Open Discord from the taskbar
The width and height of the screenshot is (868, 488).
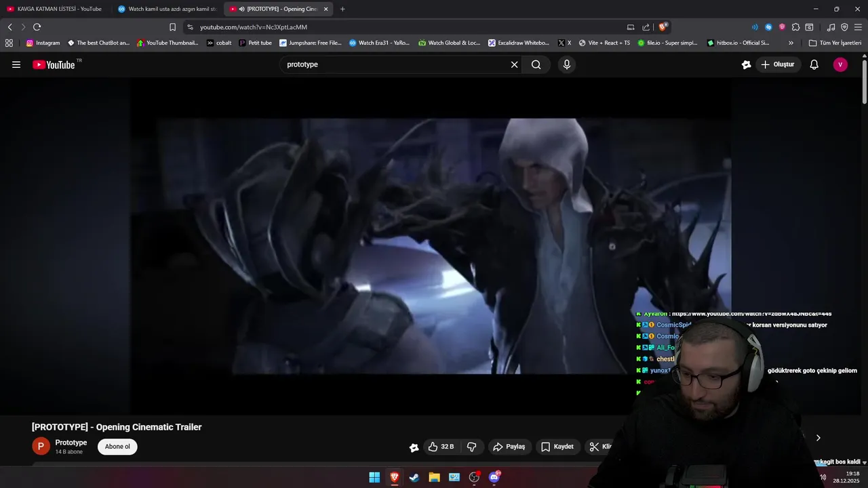coord(494,477)
